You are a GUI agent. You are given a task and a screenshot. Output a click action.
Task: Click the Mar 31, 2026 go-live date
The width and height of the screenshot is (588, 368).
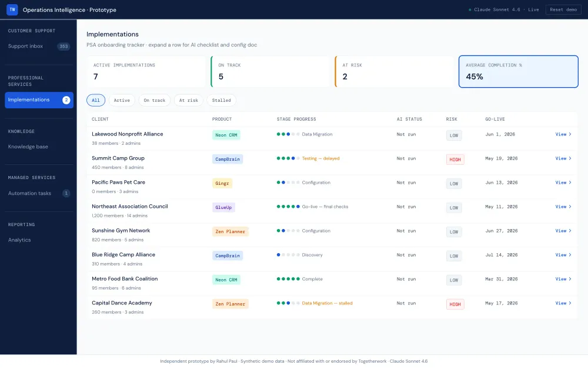tap(502, 279)
